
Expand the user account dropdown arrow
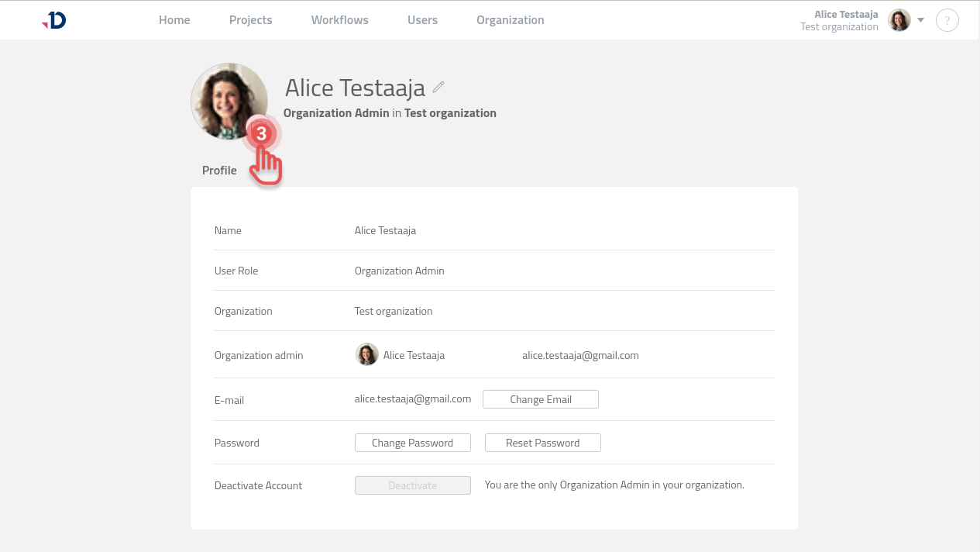tap(921, 20)
